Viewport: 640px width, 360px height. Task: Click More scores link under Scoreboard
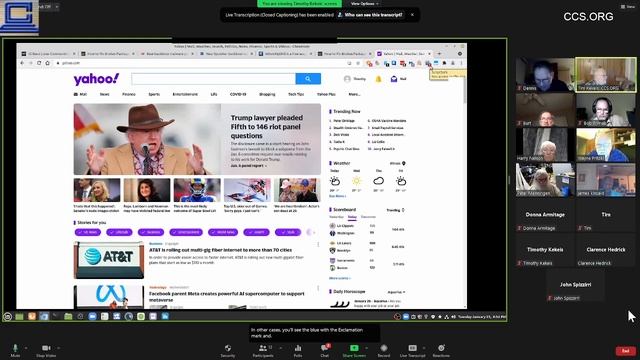click(x=340, y=278)
